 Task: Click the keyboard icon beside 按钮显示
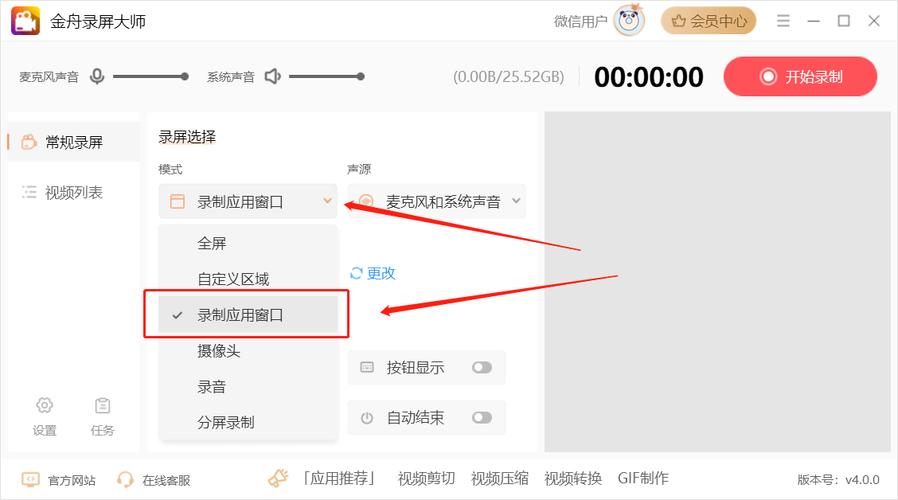click(x=367, y=367)
